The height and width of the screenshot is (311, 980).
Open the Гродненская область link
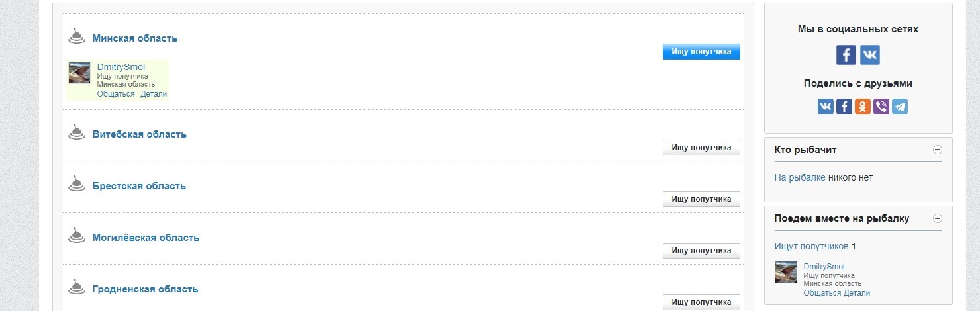coord(145,289)
